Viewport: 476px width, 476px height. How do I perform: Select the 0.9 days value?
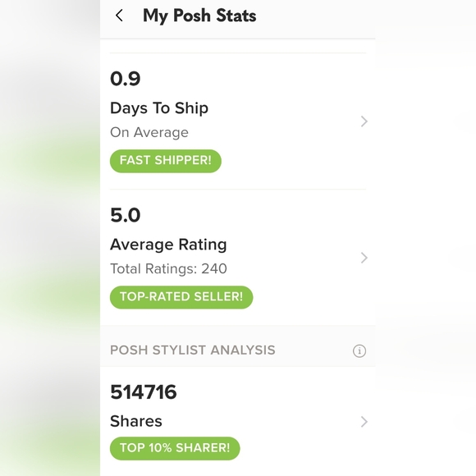125,79
